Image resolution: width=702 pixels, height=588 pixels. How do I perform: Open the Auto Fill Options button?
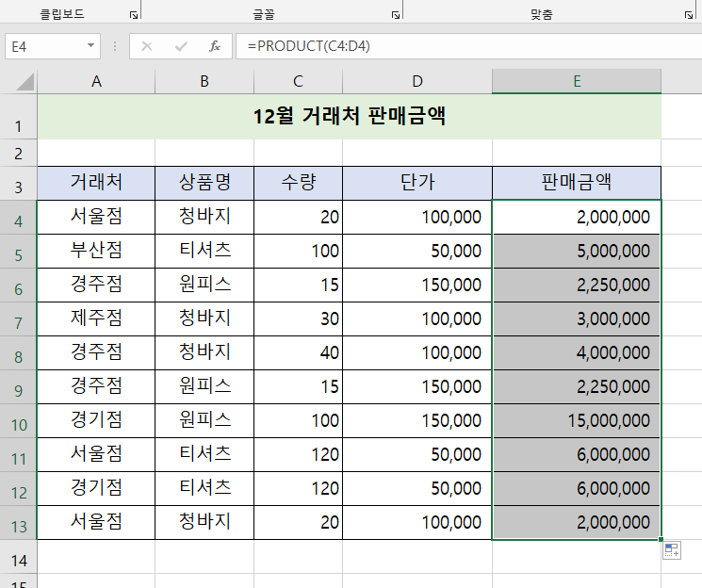[x=672, y=550]
